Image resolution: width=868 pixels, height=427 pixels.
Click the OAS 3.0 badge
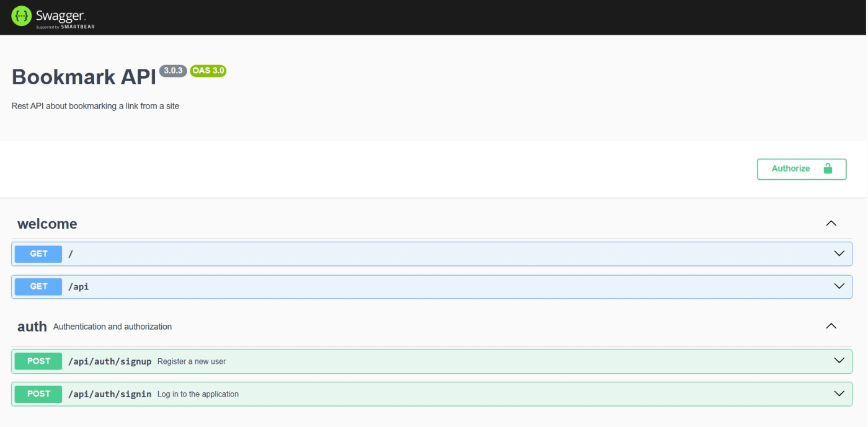tap(208, 71)
